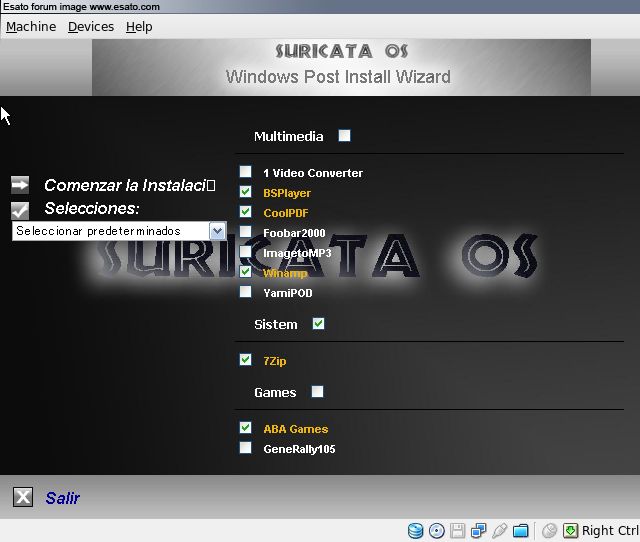Click the network adapters status icon
Image resolution: width=640 pixels, height=542 pixels.
click(x=478, y=531)
